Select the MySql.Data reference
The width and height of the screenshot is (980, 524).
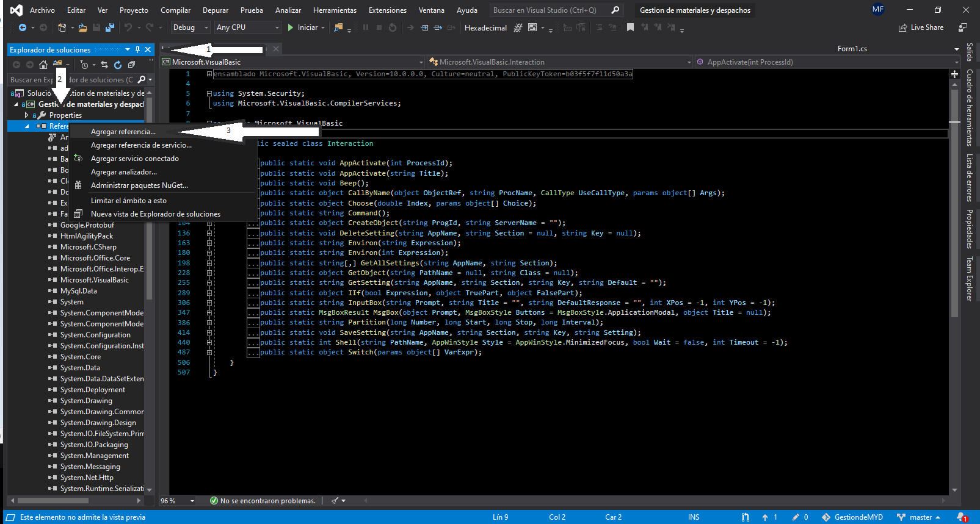[78, 291]
